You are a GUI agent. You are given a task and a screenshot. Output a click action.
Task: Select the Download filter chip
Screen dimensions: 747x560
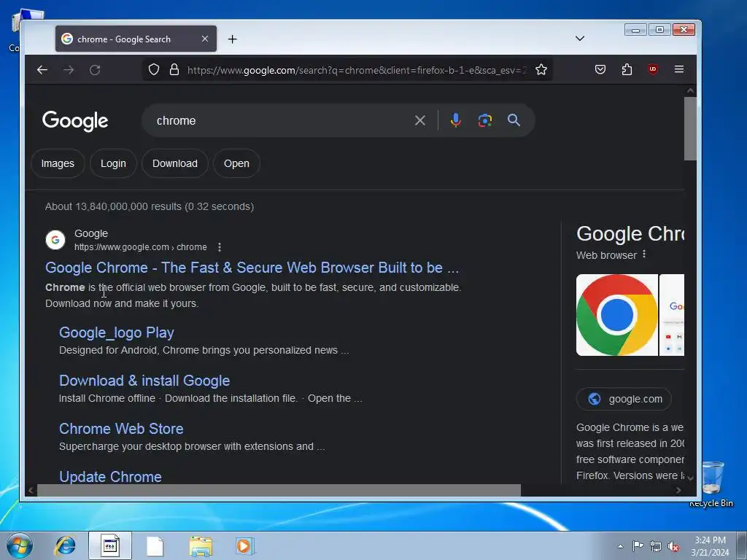point(175,163)
